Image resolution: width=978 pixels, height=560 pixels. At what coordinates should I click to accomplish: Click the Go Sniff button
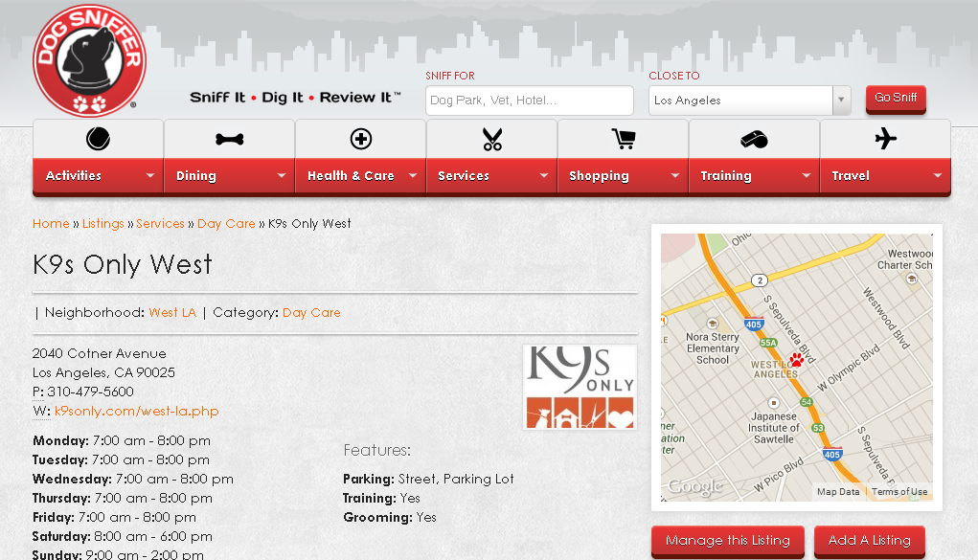(896, 98)
